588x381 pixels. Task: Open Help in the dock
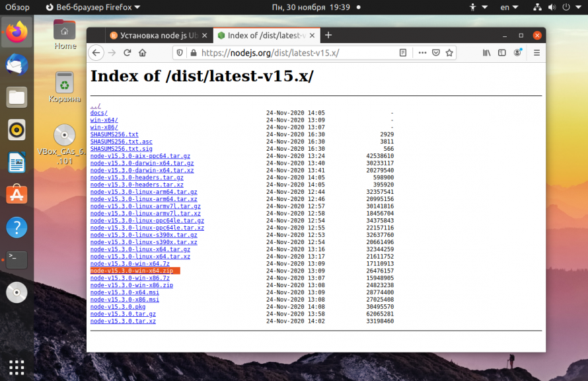(17, 228)
